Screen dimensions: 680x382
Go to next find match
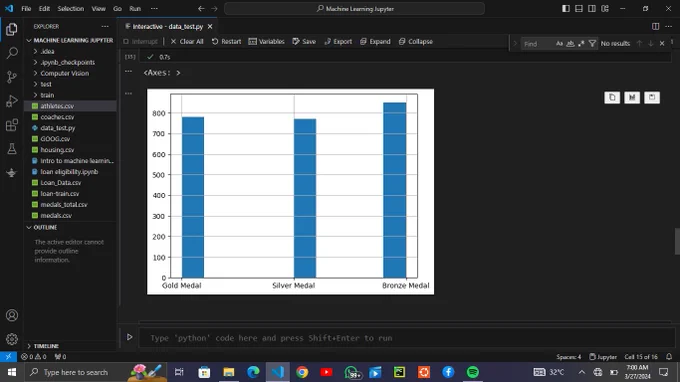click(651, 43)
